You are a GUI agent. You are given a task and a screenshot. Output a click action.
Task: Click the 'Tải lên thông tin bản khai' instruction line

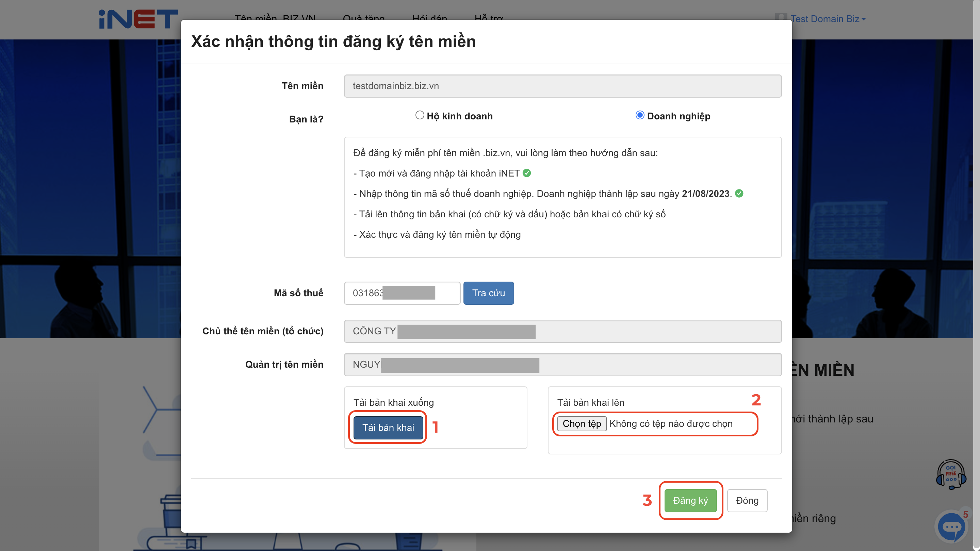509,214
